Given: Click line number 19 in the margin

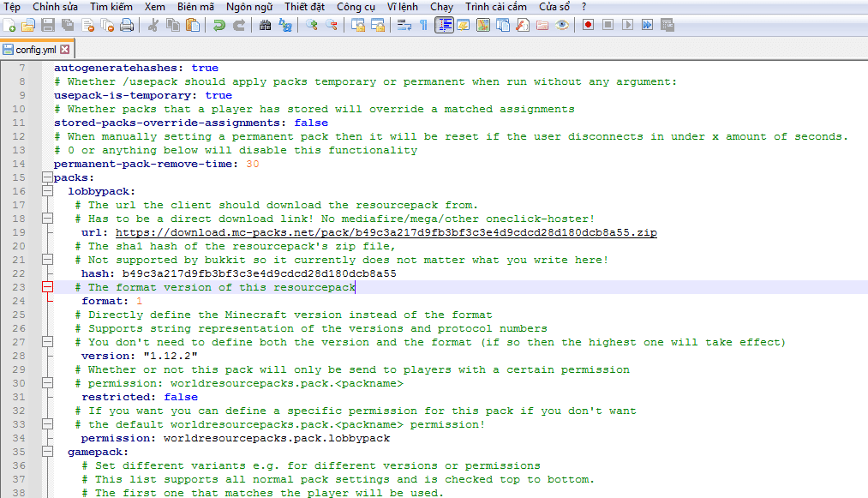Looking at the screenshot, I should pyautogui.click(x=19, y=232).
